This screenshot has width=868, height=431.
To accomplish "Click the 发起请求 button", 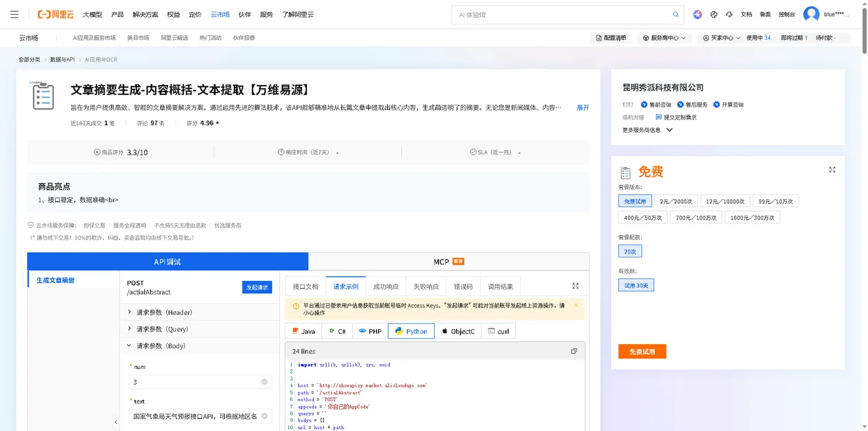I will click(x=257, y=287).
